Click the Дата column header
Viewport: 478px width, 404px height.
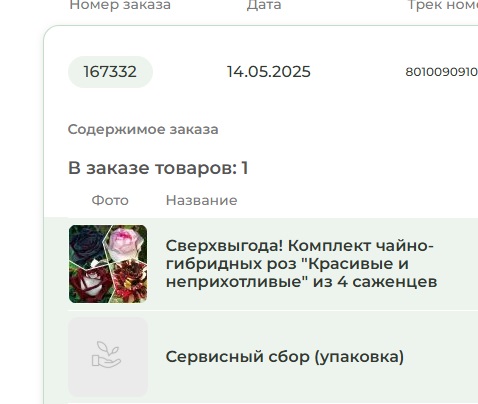click(264, 5)
